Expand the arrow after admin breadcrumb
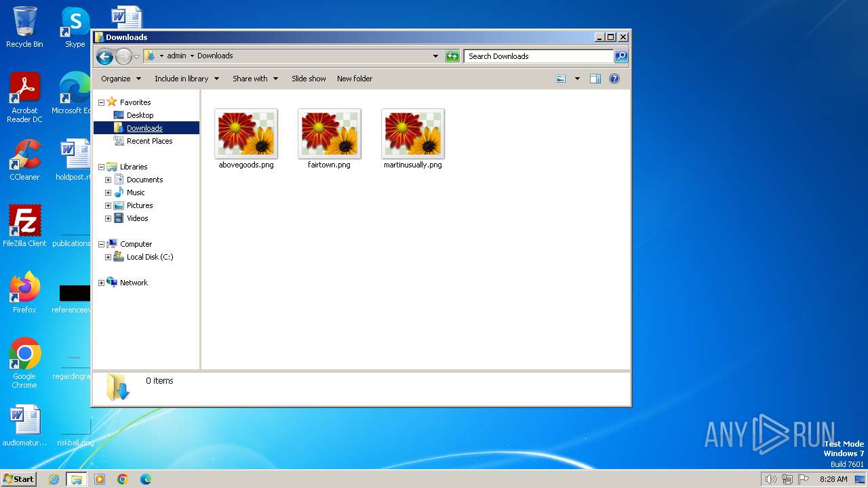The image size is (868, 488). click(x=192, y=56)
